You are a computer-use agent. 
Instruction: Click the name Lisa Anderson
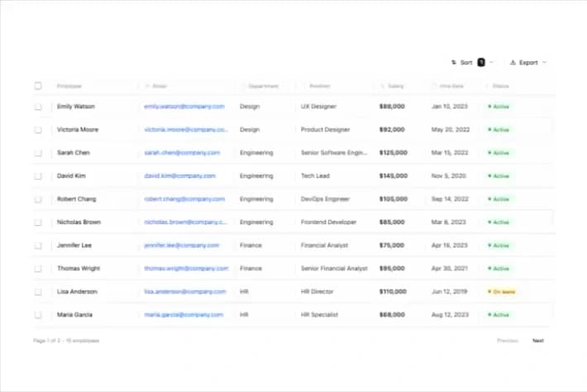click(77, 292)
